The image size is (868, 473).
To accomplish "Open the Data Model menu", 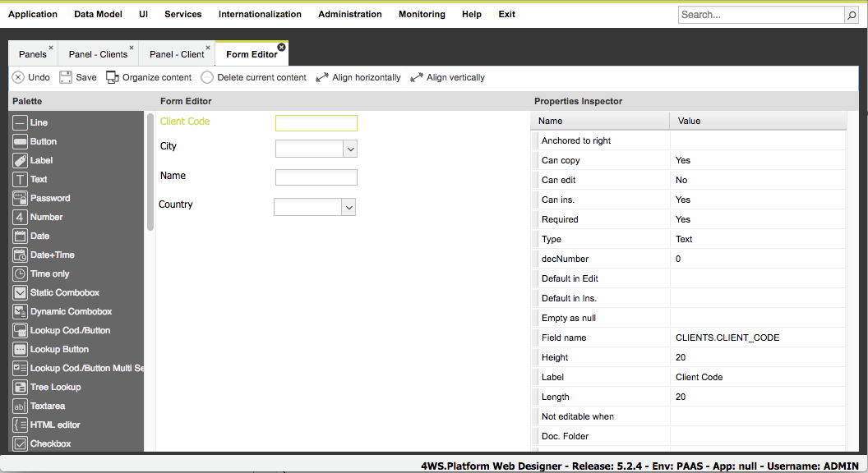I will pyautogui.click(x=98, y=15).
